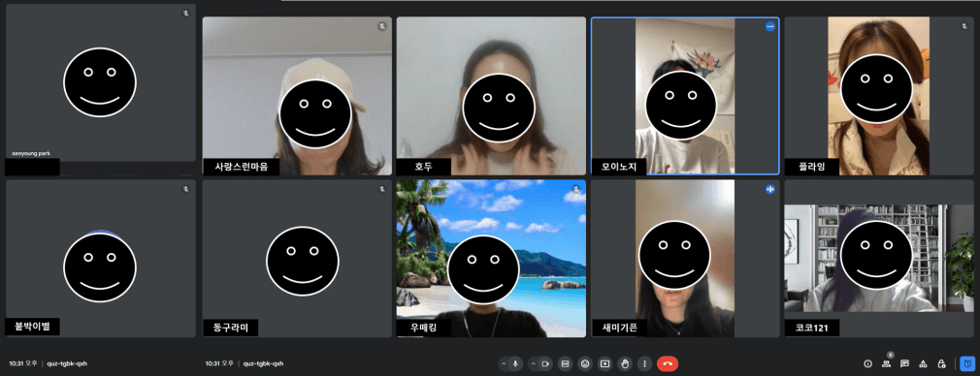Open video settings arrow beside the camera
Screen dimensions: 980x376
point(533,363)
